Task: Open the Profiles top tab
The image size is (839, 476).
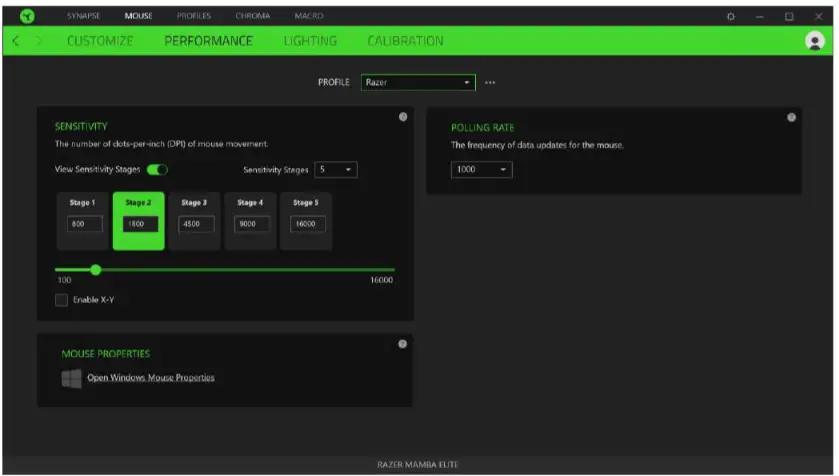Action: (194, 16)
